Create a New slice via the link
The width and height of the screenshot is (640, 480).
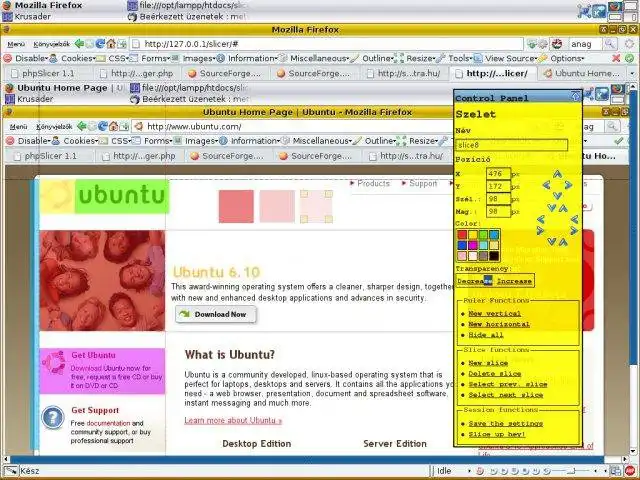(x=488, y=363)
